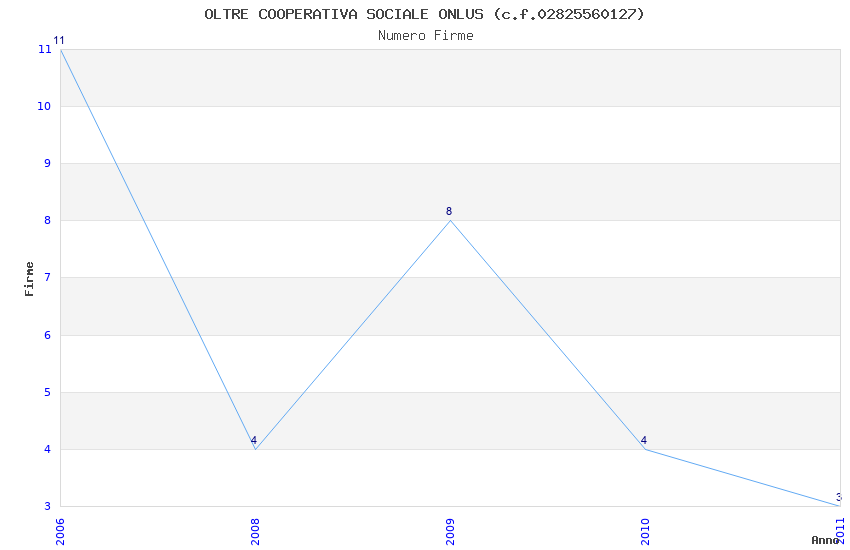Viewport: 850px width, 550px height.
Task: Click the Firme y-axis label
Action: [x=29, y=279]
